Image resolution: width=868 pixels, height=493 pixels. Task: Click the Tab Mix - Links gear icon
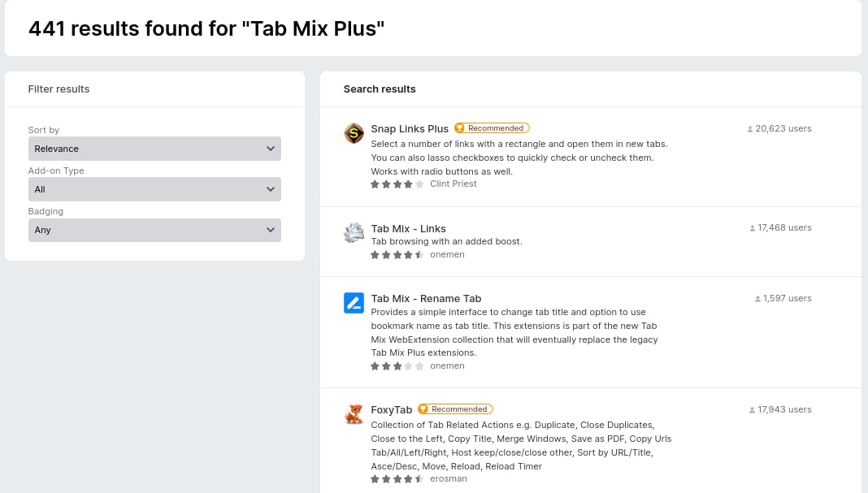354,233
